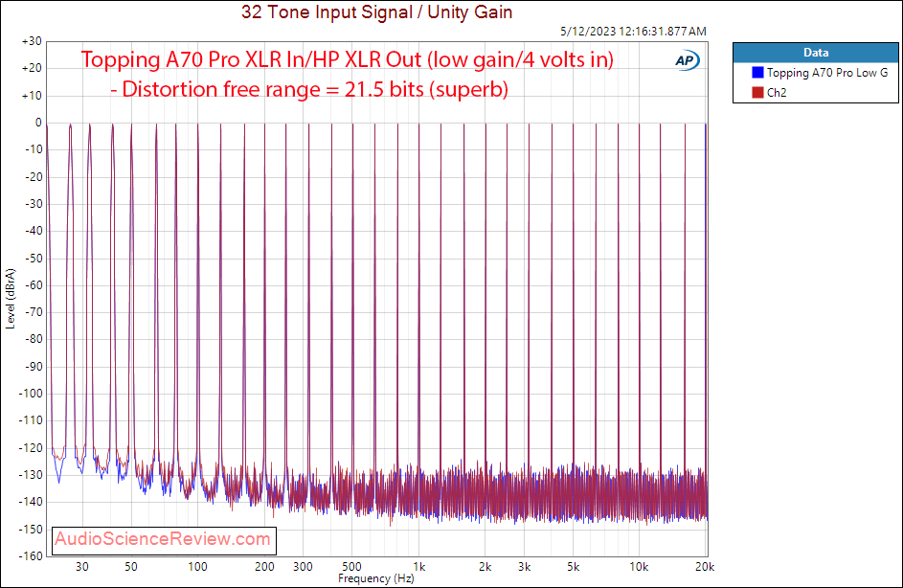Click the '5k' frequency axis tick

[573, 567]
